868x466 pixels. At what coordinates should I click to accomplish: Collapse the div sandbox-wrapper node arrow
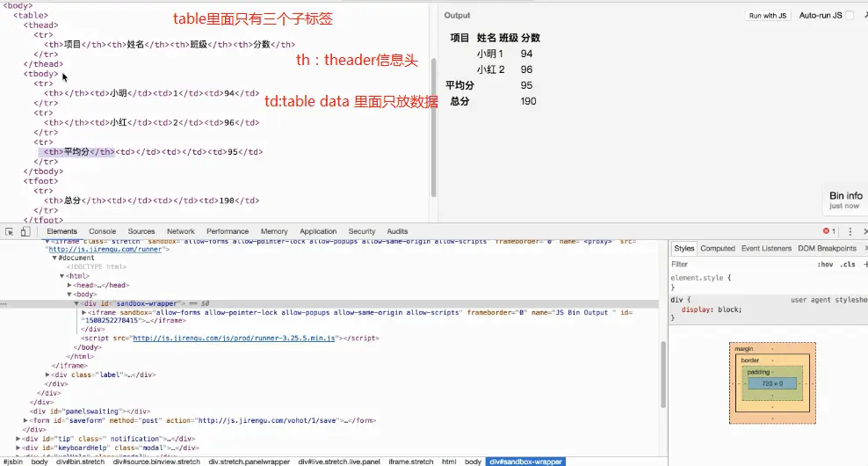[76, 303]
